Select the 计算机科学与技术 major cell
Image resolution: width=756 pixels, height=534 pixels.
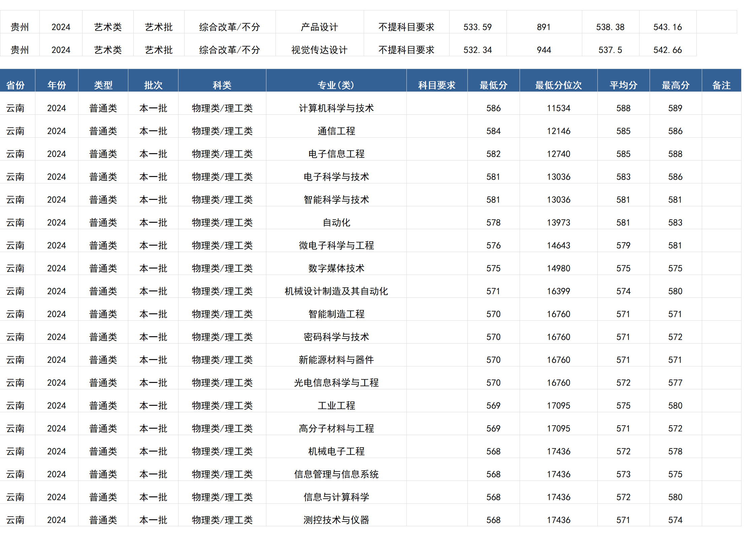[336, 108]
